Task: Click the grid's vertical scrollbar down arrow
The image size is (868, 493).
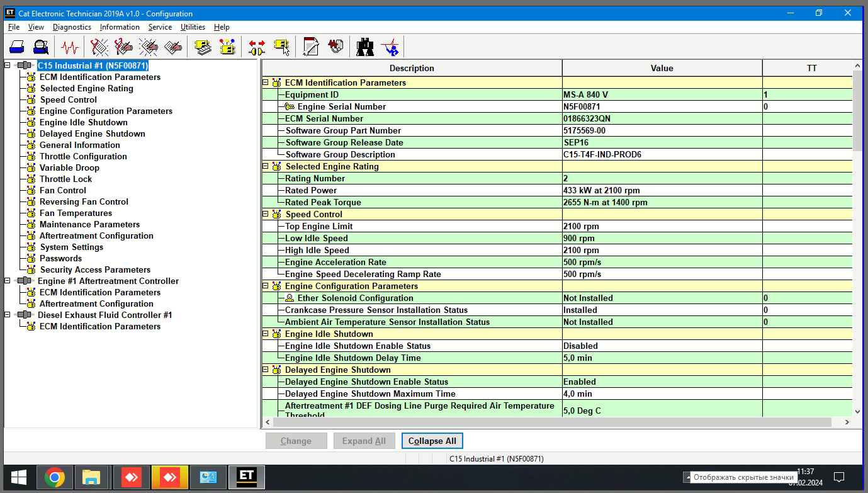Action: coord(857,411)
